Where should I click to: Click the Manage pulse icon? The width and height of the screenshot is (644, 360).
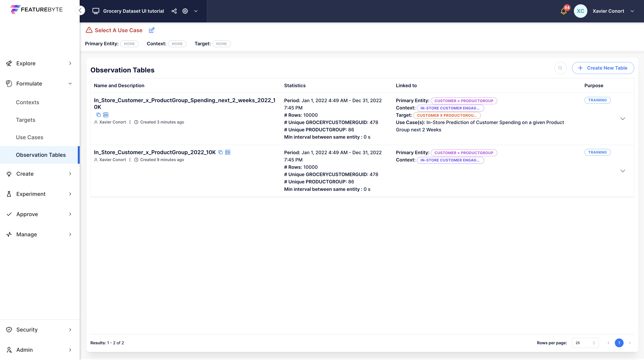(9, 234)
